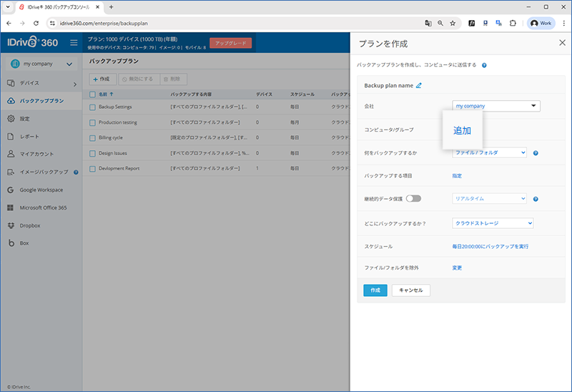The image size is (572, 392).
Task: Click help icon next to 継続的データ保護 dropdown
Action: [536, 199]
